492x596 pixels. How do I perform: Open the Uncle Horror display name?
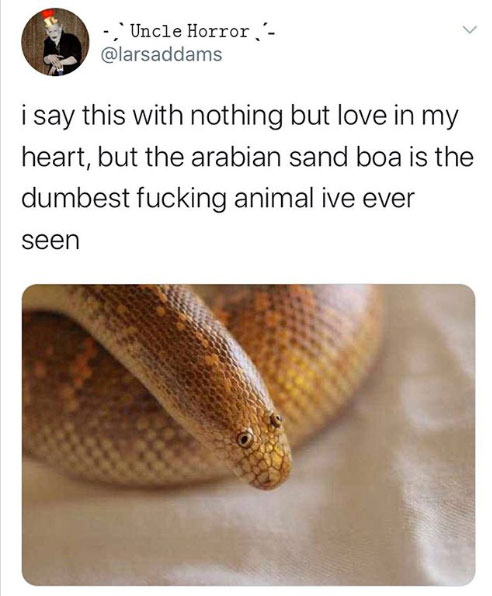(189, 31)
